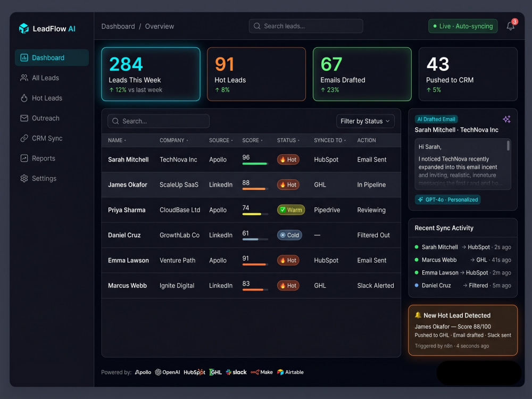The height and width of the screenshot is (399, 532).
Task: Open the Pushed to CRM stat card
Action: click(468, 74)
